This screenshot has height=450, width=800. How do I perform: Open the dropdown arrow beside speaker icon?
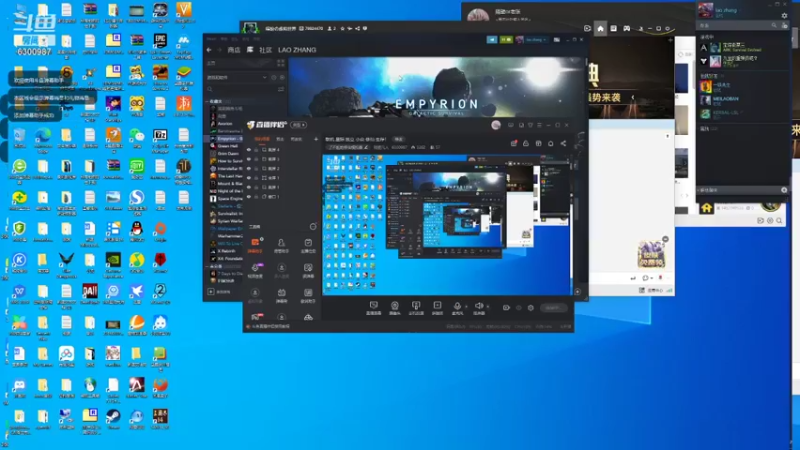(487, 307)
